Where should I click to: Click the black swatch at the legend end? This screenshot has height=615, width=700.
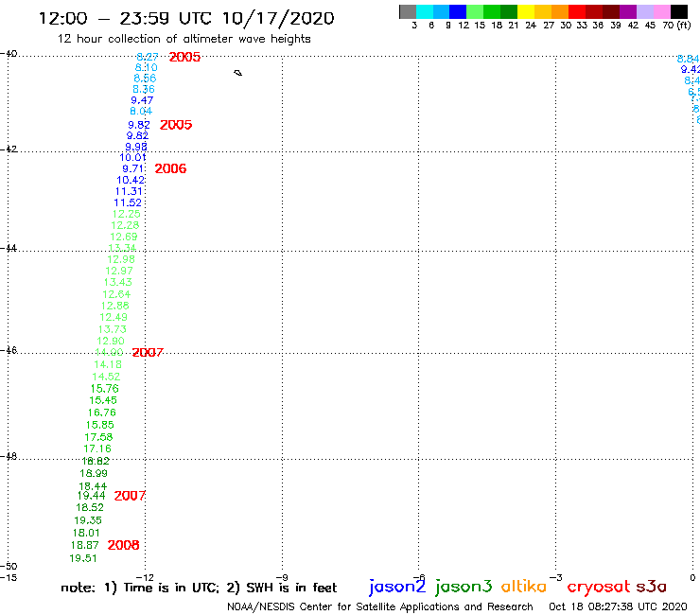coord(679,11)
